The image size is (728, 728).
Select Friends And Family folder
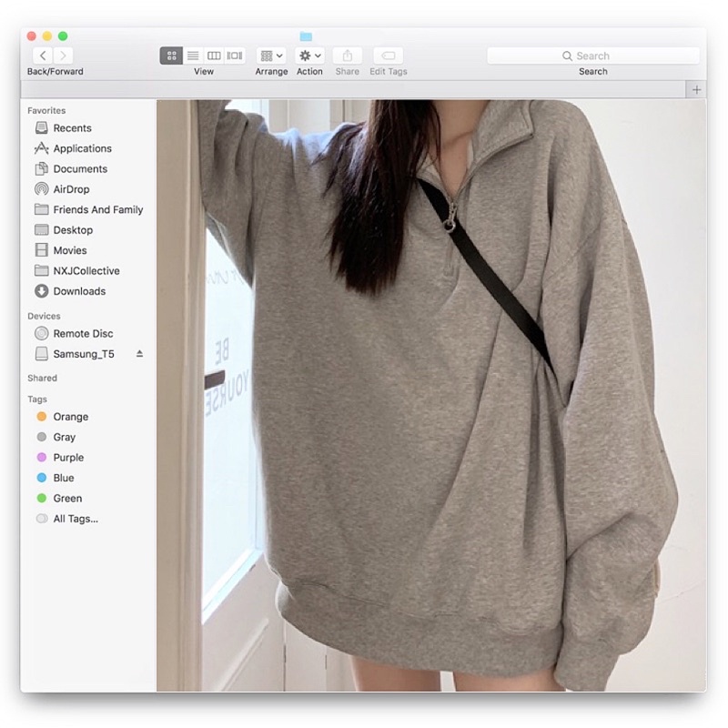click(x=97, y=209)
